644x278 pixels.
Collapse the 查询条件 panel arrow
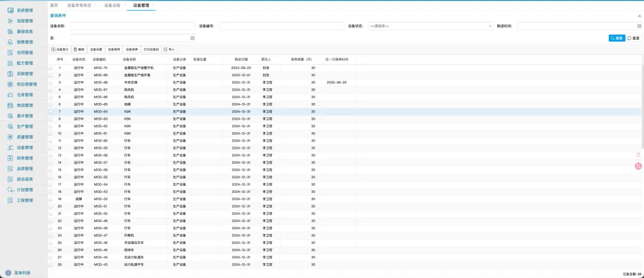point(639,15)
